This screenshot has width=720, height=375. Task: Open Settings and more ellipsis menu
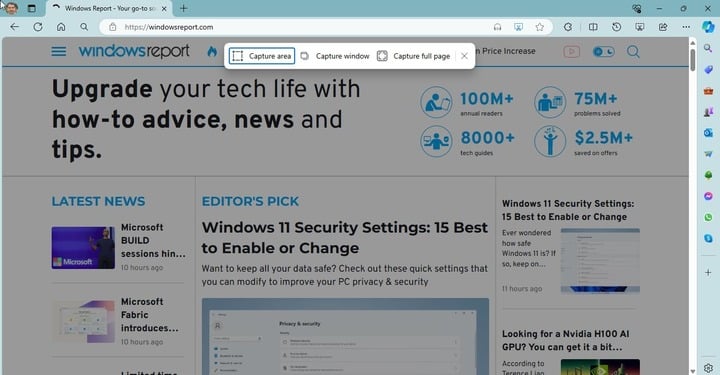(686, 27)
